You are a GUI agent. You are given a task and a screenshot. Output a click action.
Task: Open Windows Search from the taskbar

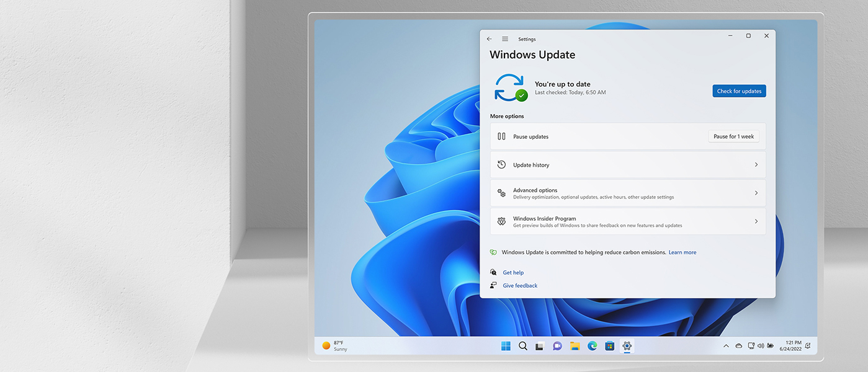(x=522, y=345)
